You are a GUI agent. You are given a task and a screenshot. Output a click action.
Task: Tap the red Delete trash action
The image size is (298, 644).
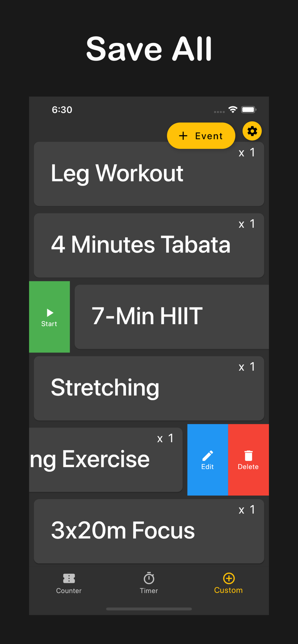[248, 459]
